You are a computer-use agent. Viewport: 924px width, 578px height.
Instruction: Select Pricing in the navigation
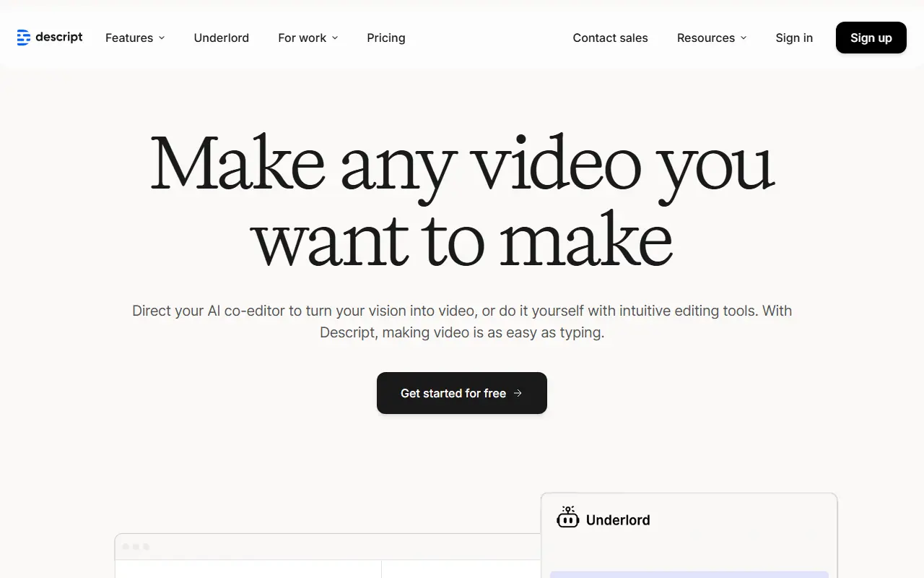[385, 38]
